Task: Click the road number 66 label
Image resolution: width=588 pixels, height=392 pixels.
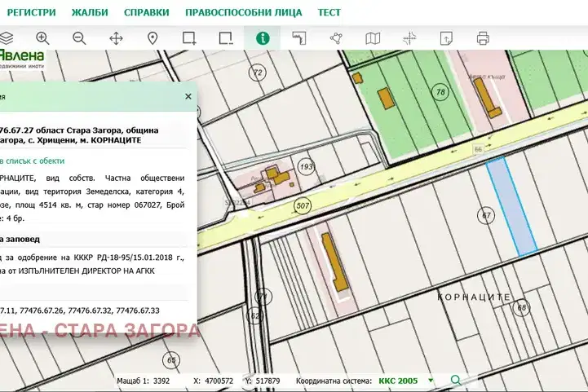Action: [x=478, y=149]
